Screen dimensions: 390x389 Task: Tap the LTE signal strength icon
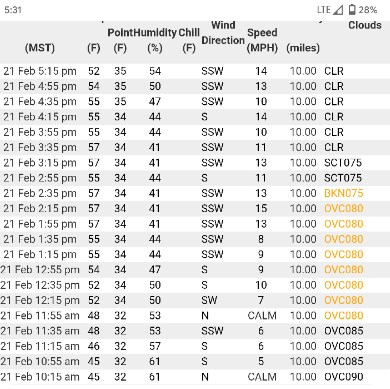[338, 10]
